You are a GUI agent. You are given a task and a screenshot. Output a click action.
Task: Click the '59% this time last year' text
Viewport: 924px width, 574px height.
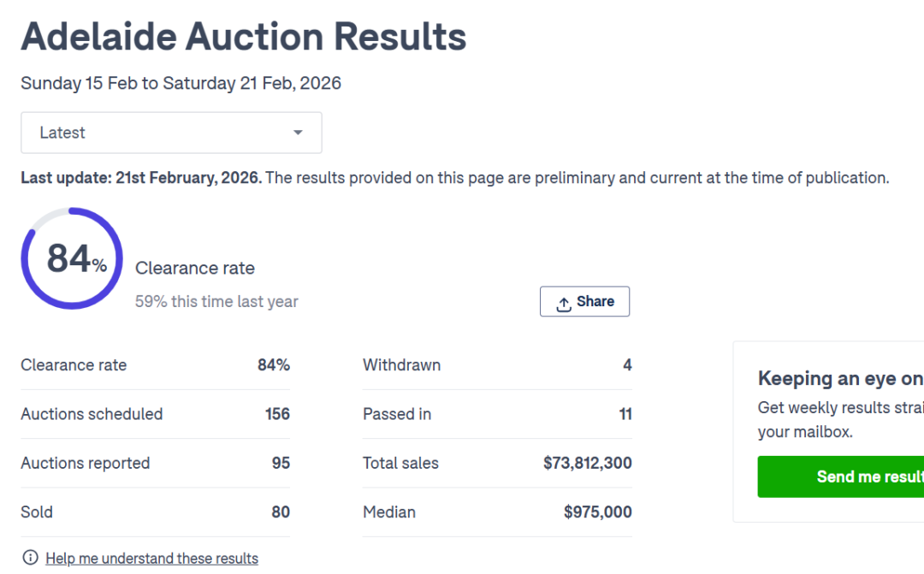[216, 302]
